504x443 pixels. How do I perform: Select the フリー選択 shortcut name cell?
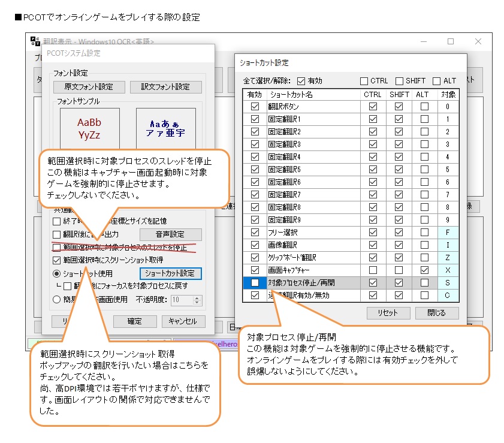click(x=313, y=232)
